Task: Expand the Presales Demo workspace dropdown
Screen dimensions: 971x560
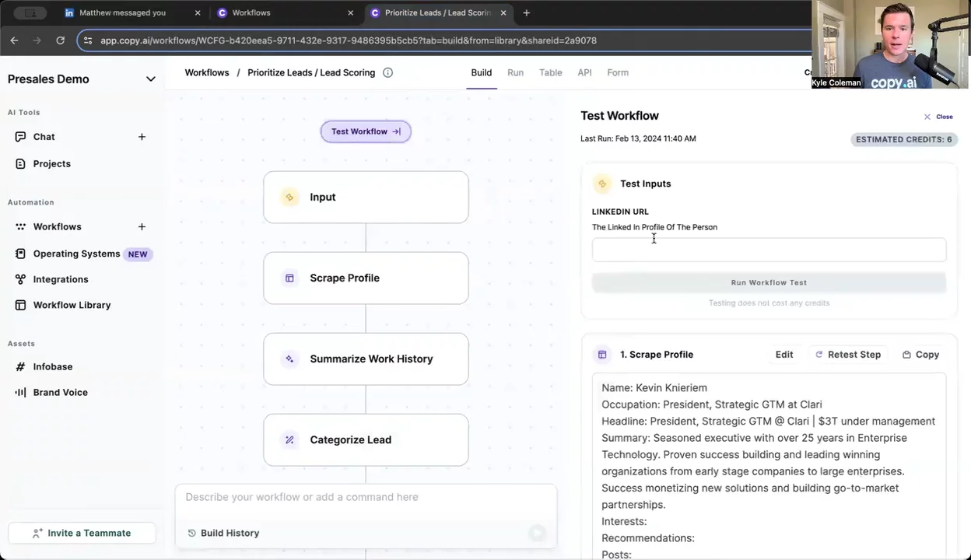Action: [x=150, y=79]
